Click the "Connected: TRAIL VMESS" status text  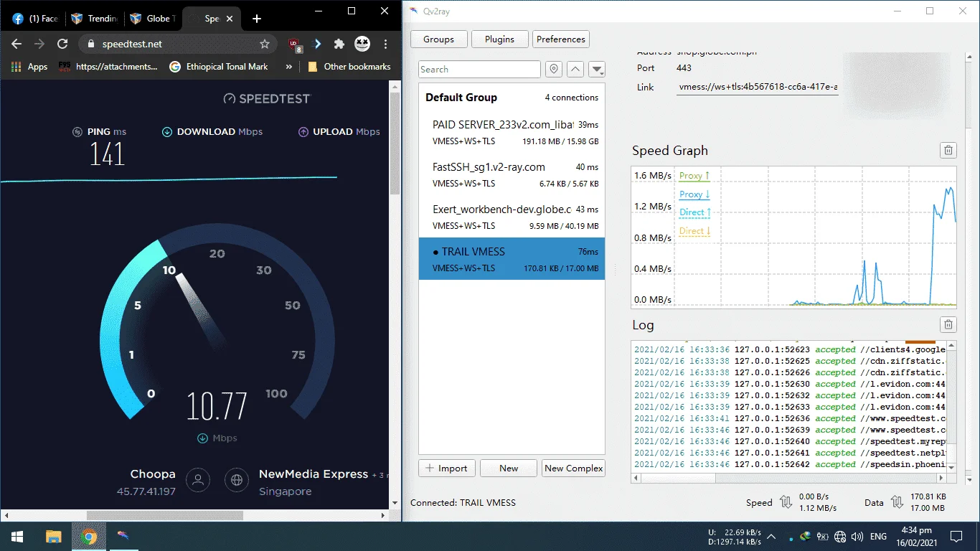(463, 503)
